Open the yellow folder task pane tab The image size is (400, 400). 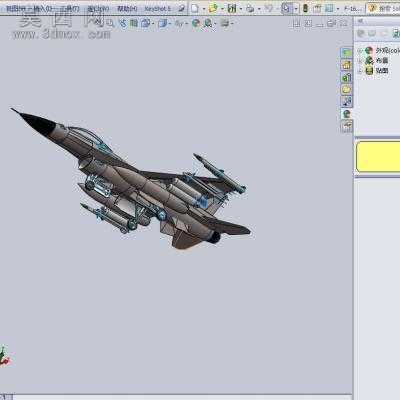347,89
